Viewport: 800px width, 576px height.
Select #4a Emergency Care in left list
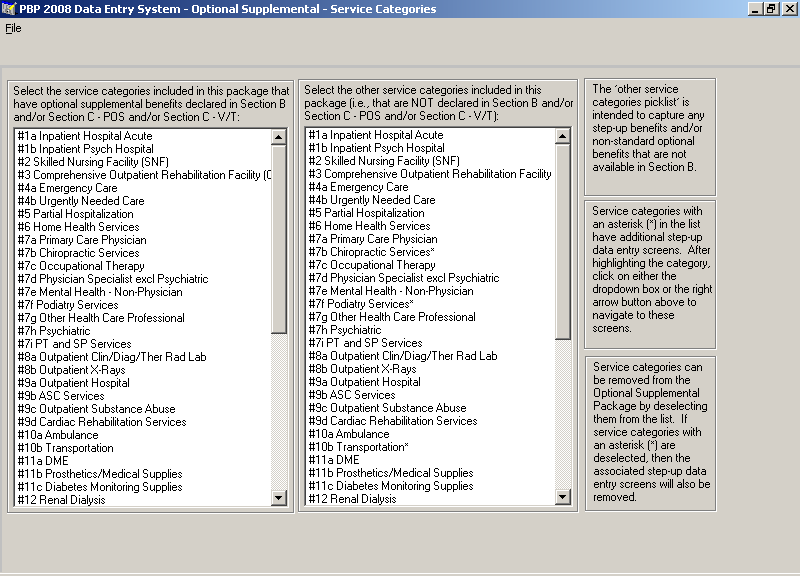[143, 188]
